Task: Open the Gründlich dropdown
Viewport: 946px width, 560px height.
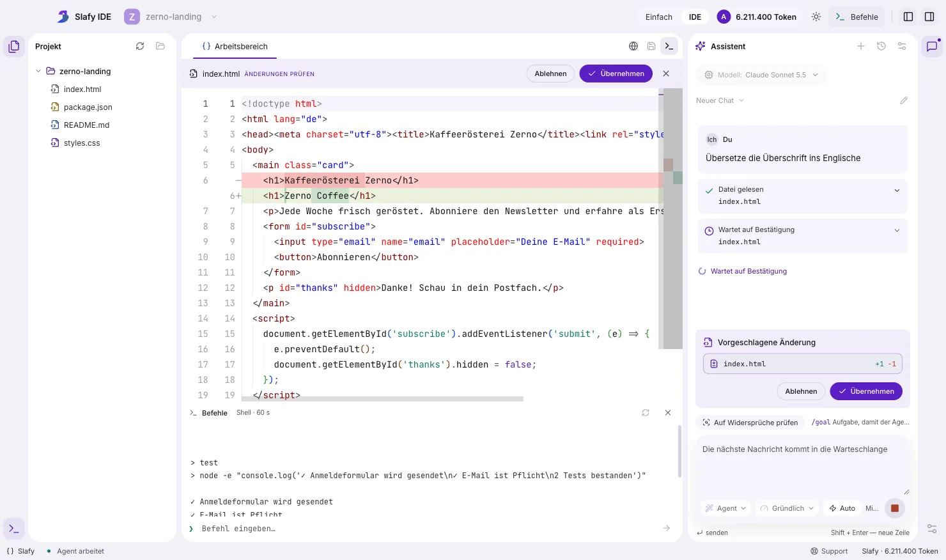Action: pyautogui.click(x=787, y=508)
